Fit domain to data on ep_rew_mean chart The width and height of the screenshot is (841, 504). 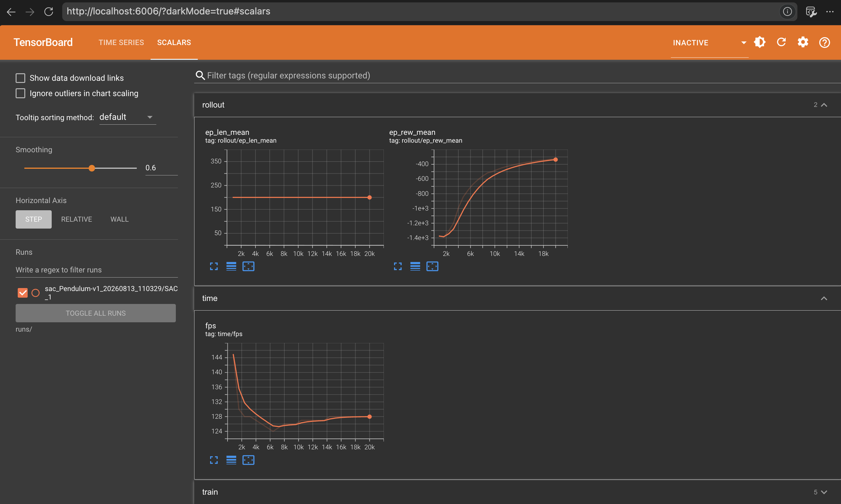(x=432, y=267)
